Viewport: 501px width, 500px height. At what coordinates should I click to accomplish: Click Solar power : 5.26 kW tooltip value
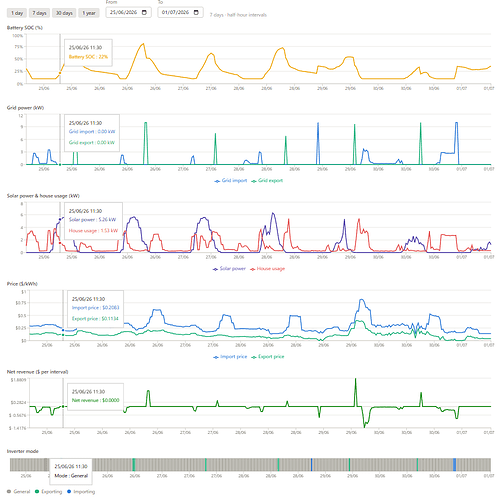pyautogui.click(x=92, y=220)
